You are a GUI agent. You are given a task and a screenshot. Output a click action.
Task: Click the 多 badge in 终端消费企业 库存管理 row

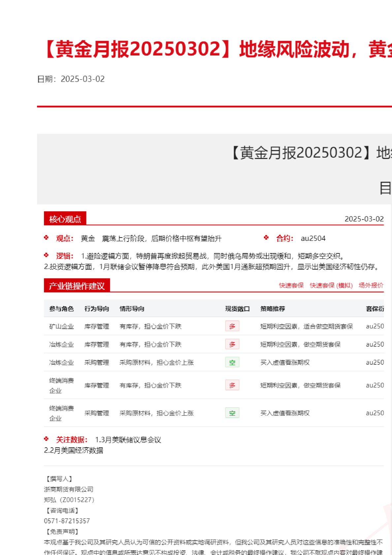pos(232,385)
